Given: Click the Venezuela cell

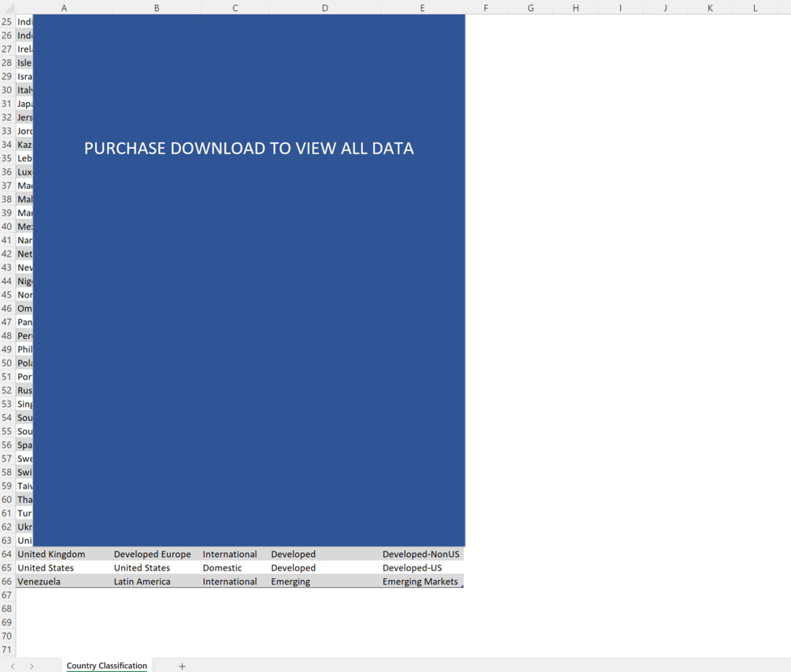Looking at the screenshot, I should [x=64, y=582].
